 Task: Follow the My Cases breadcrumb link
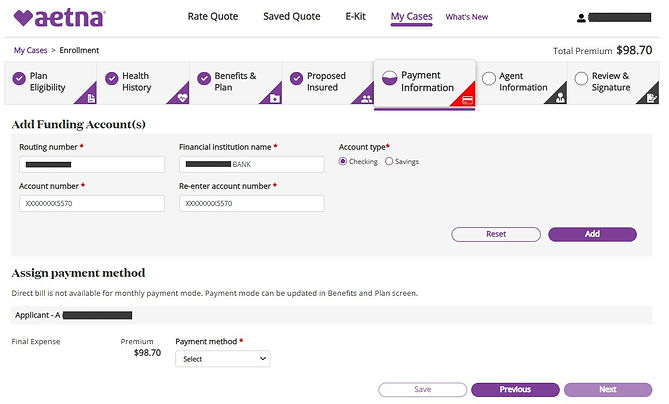30,50
